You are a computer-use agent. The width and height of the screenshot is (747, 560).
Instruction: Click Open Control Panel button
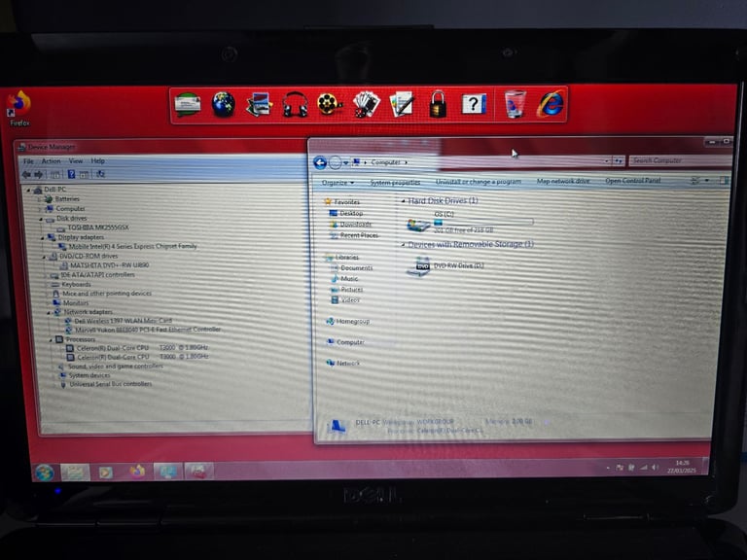pyautogui.click(x=632, y=181)
